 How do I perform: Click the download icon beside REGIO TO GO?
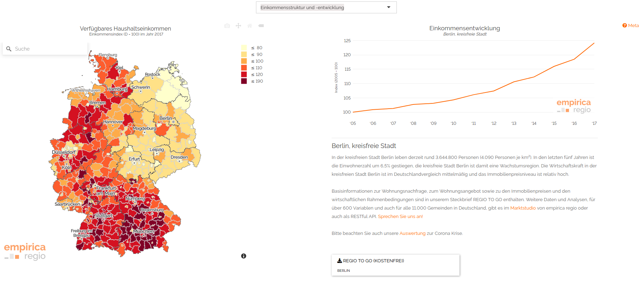click(x=339, y=261)
